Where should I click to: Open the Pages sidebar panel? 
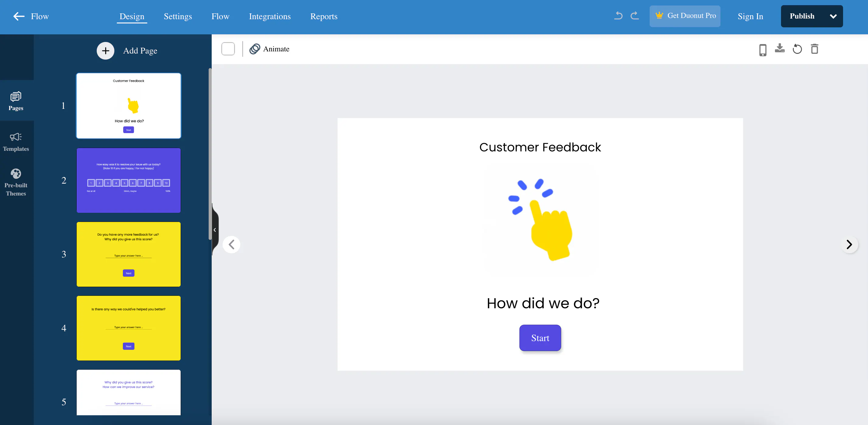[16, 101]
